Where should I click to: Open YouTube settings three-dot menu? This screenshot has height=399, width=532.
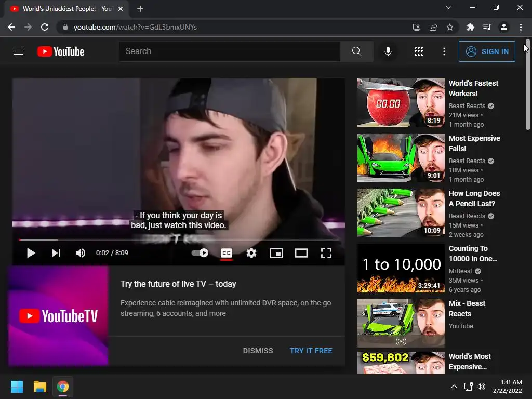coord(444,51)
